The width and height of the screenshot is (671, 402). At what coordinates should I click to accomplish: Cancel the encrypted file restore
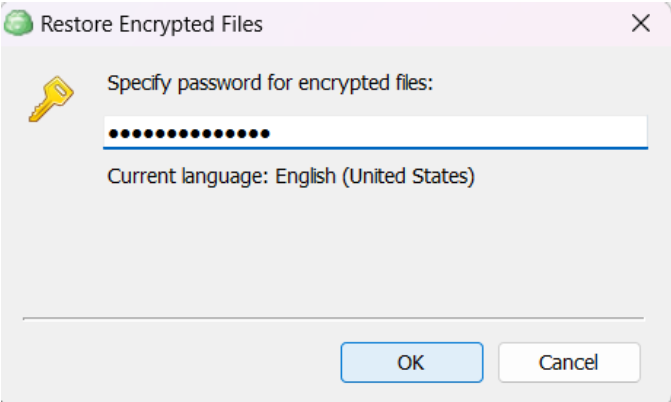click(569, 362)
